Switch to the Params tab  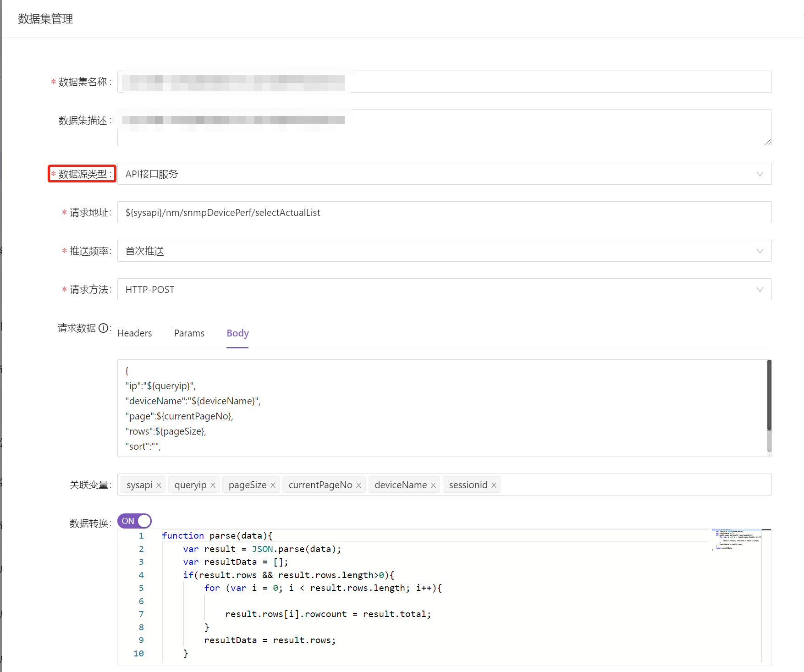189,333
